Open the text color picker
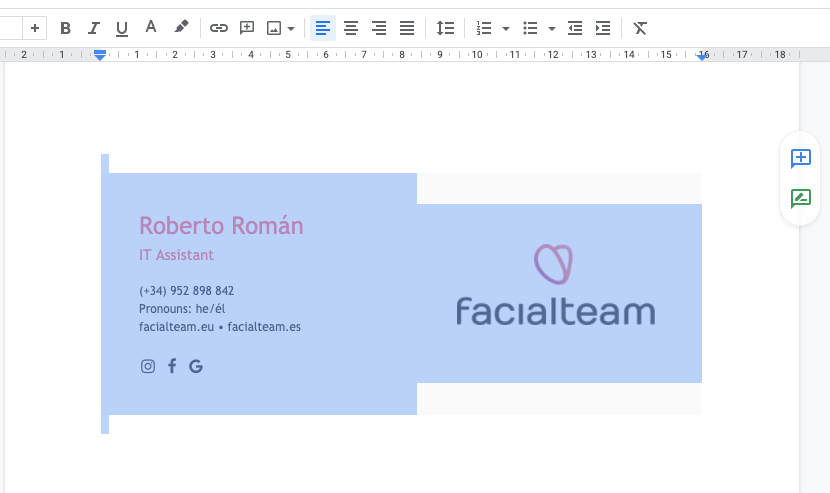 point(151,28)
